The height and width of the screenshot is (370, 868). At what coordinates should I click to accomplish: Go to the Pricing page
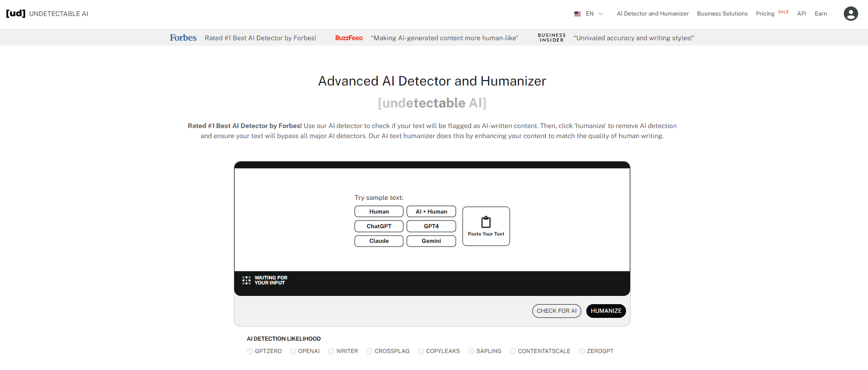[765, 14]
